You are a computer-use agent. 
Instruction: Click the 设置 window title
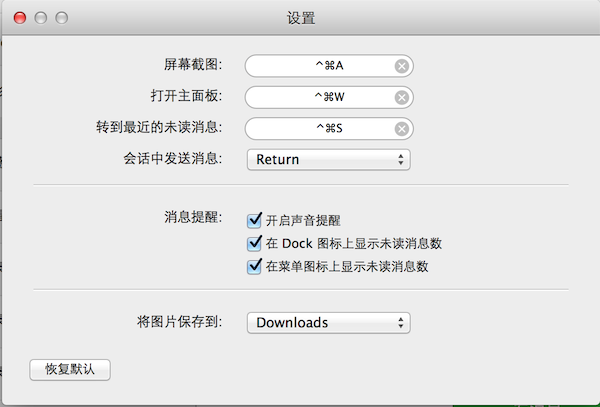point(300,18)
